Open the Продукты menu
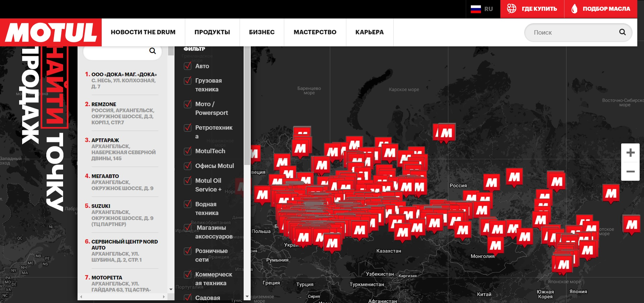The image size is (644, 303). [x=212, y=32]
